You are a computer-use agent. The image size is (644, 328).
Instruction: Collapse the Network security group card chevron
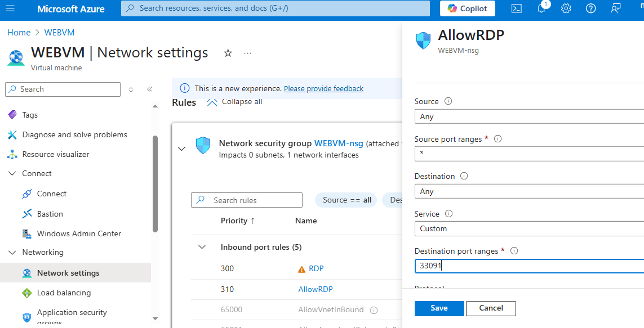pos(181,149)
